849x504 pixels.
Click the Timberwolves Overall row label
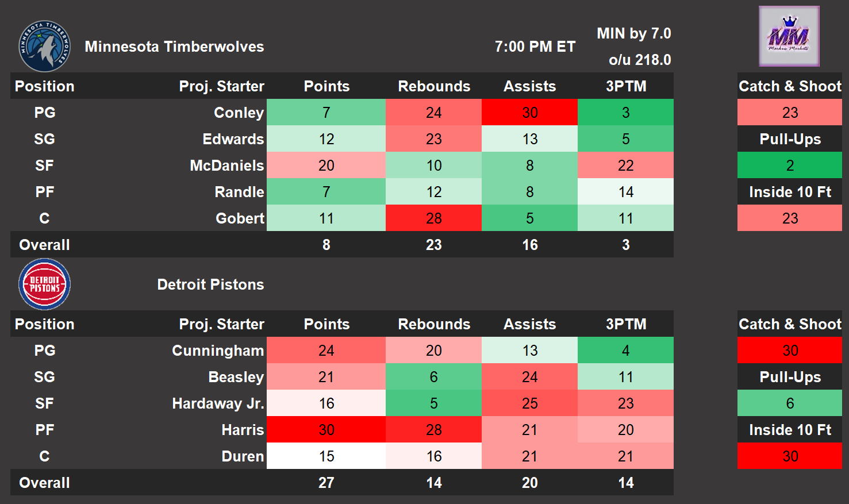pos(44,245)
